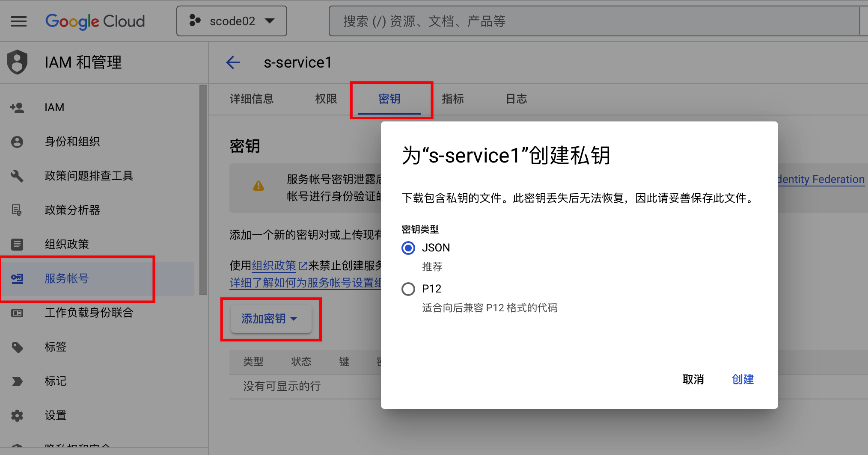868x455 pixels.
Task: Click the 标签 tag icon
Action: [17, 347]
